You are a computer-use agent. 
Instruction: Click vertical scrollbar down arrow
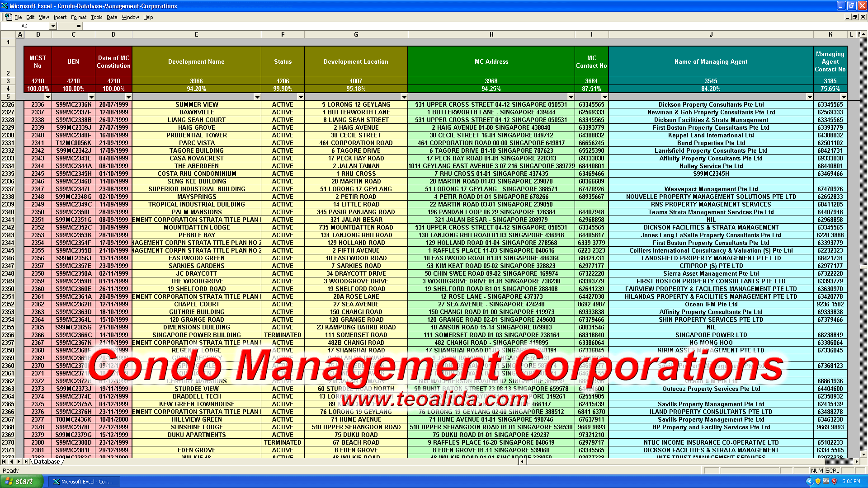click(864, 454)
